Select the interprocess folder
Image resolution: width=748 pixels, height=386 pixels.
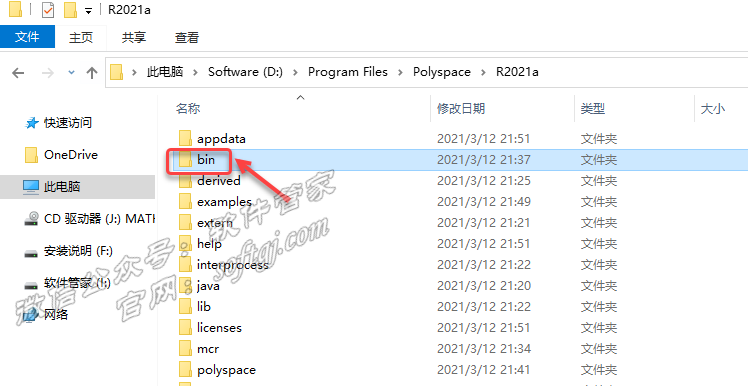pos(233,265)
